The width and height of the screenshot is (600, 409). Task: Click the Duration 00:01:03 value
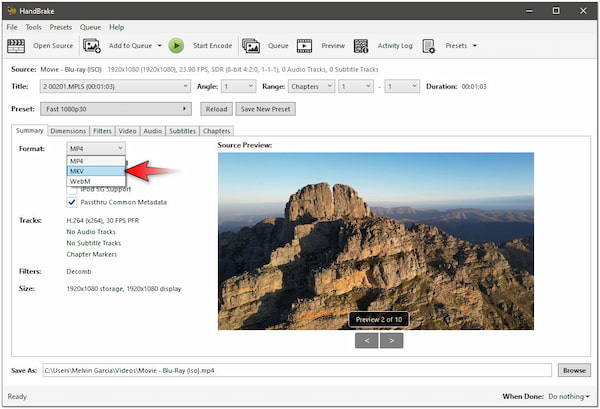[x=474, y=86]
